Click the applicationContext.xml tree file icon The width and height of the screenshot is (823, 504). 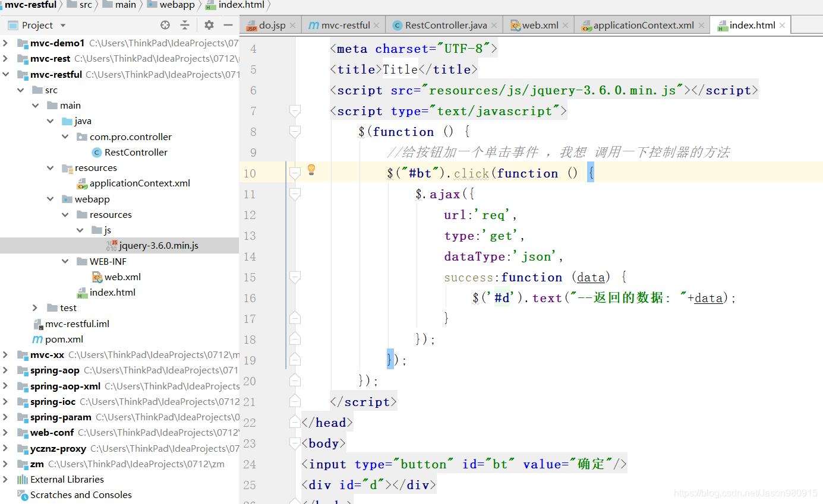(x=82, y=183)
